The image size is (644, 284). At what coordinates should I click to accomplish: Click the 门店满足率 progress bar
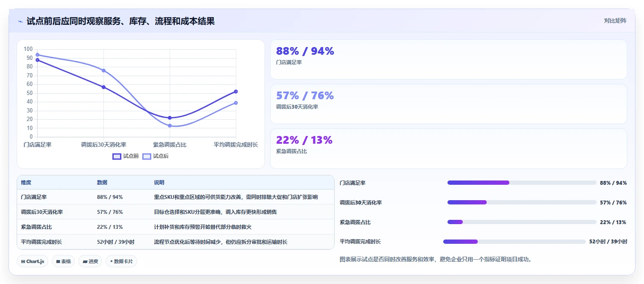click(522, 183)
